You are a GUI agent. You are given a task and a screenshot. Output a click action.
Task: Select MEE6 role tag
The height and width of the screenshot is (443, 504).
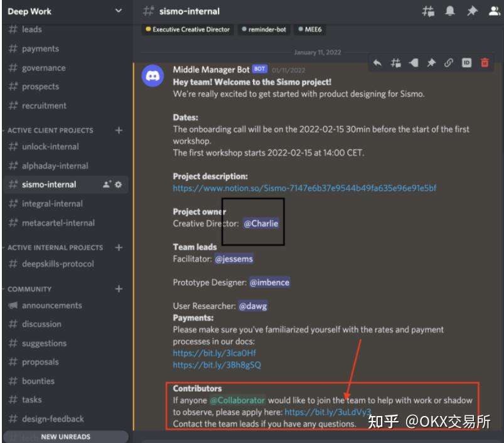click(x=310, y=29)
